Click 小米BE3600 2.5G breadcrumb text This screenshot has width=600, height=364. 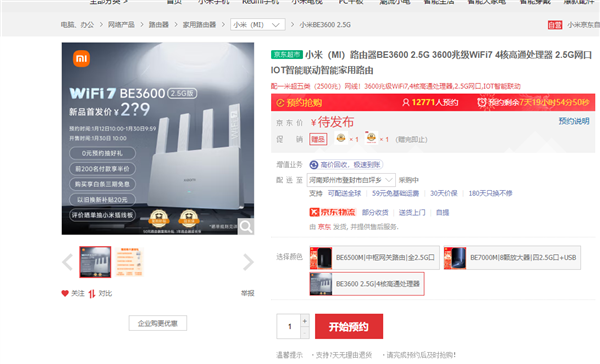pos(325,25)
